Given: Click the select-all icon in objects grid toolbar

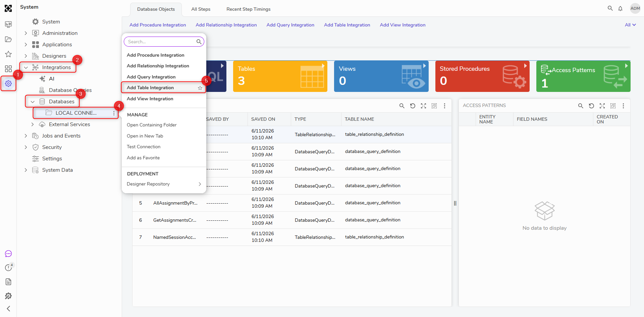Looking at the screenshot, I should click(434, 106).
